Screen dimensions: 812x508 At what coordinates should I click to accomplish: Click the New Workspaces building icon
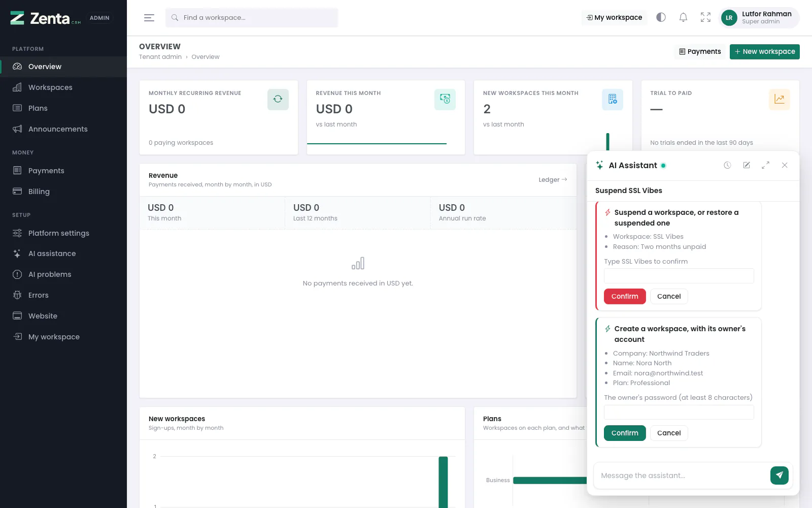click(613, 100)
